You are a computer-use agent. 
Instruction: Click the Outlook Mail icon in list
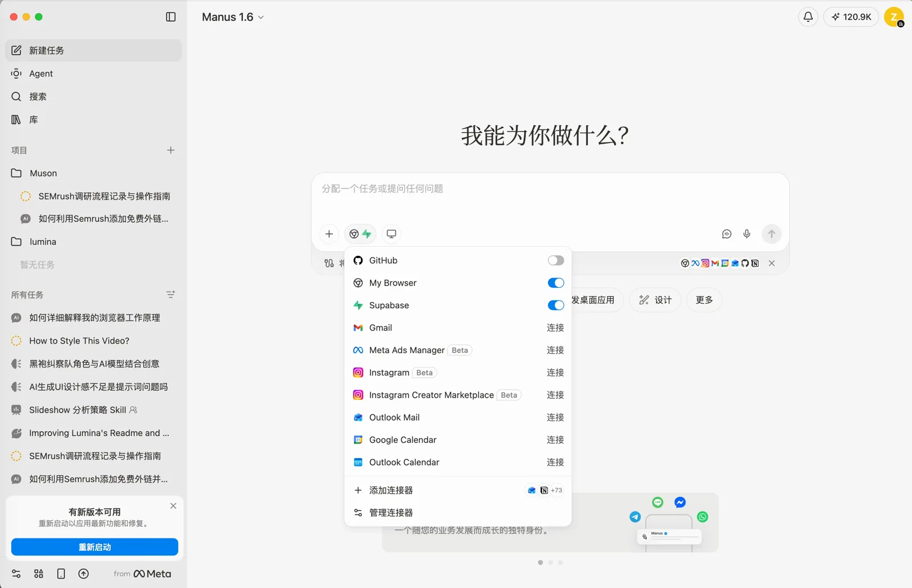click(x=358, y=418)
